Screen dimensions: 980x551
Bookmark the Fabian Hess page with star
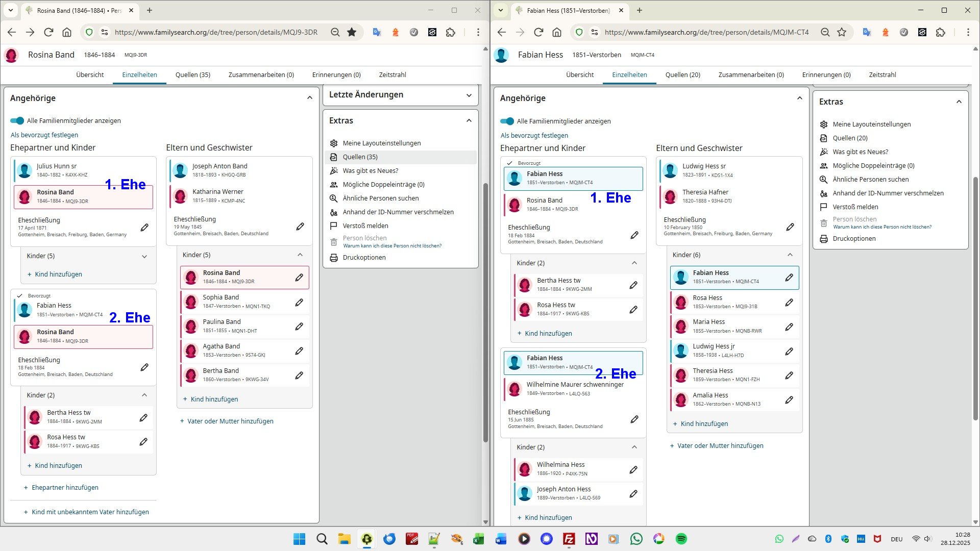coord(842,32)
